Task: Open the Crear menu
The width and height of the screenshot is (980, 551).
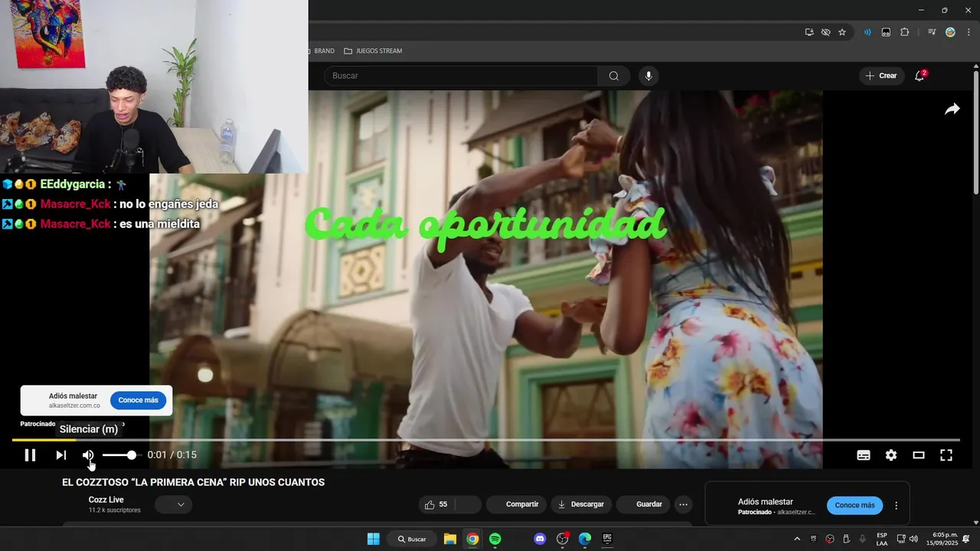Action: tap(880, 76)
